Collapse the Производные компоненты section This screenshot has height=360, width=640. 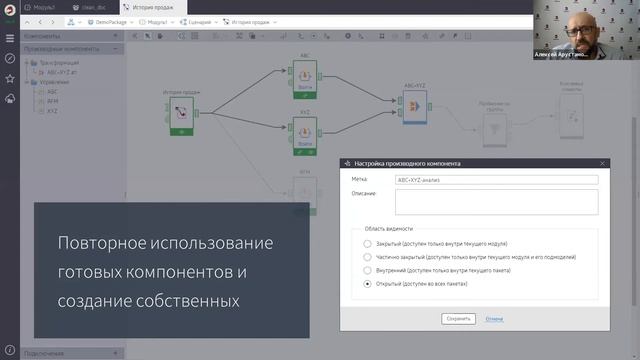coord(116,49)
